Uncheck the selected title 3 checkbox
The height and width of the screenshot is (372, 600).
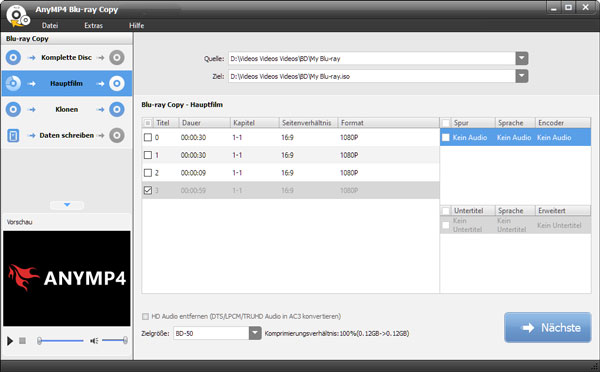point(148,190)
